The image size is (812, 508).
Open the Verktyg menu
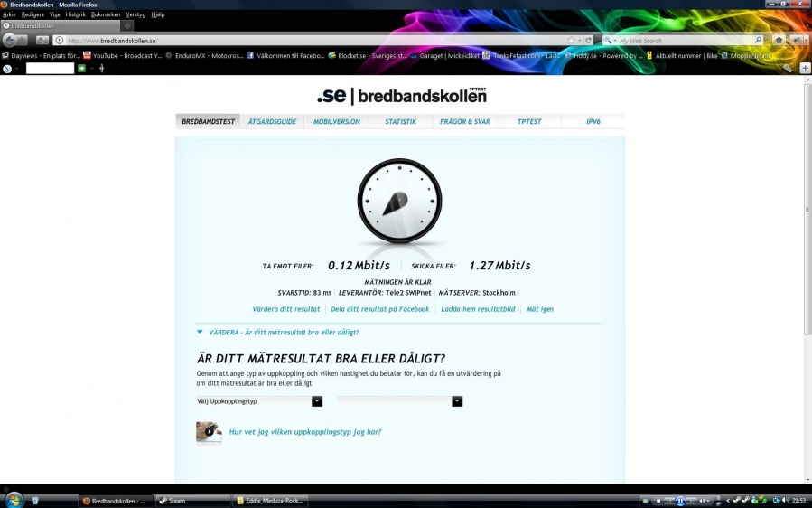[x=135, y=14]
